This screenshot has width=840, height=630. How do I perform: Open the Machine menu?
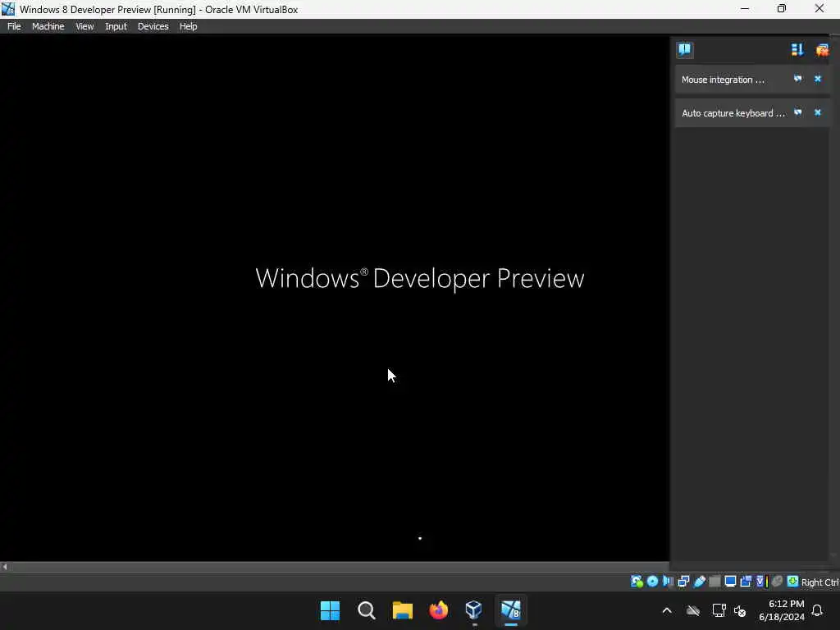click(x=48, y=26)
